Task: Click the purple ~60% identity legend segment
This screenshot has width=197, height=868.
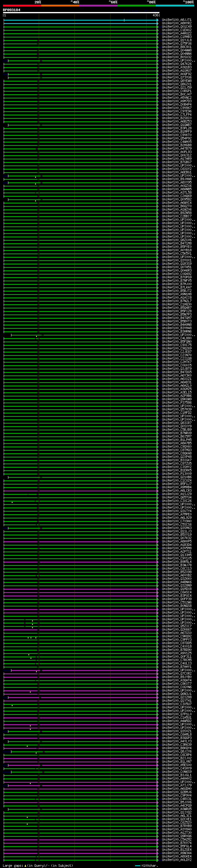Action: 99,6
